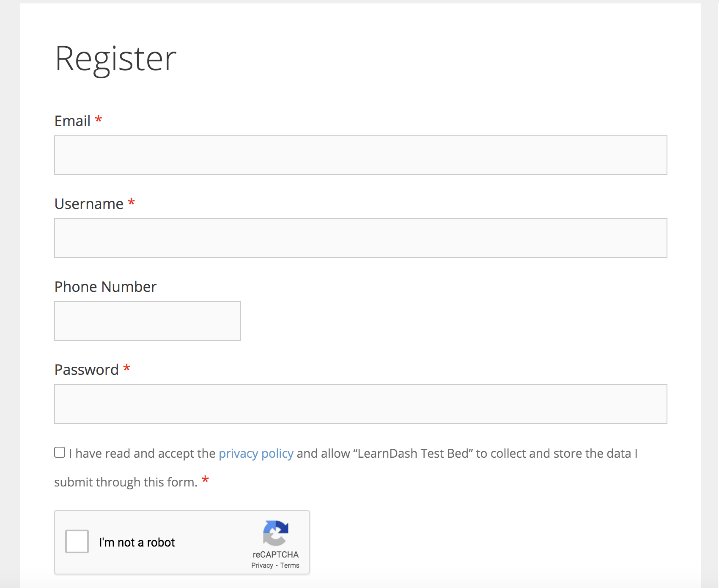Click the Phone Number input box
719x588 pixels.
(x=147, y=321)
